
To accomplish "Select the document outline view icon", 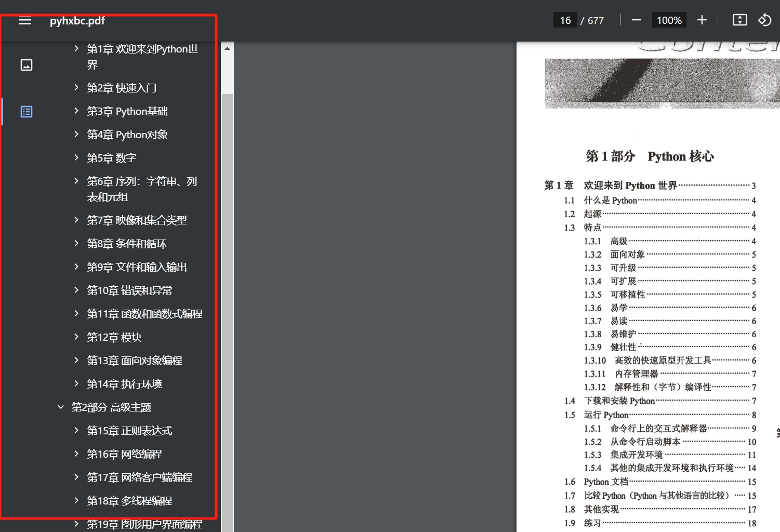I will point(27,112).
